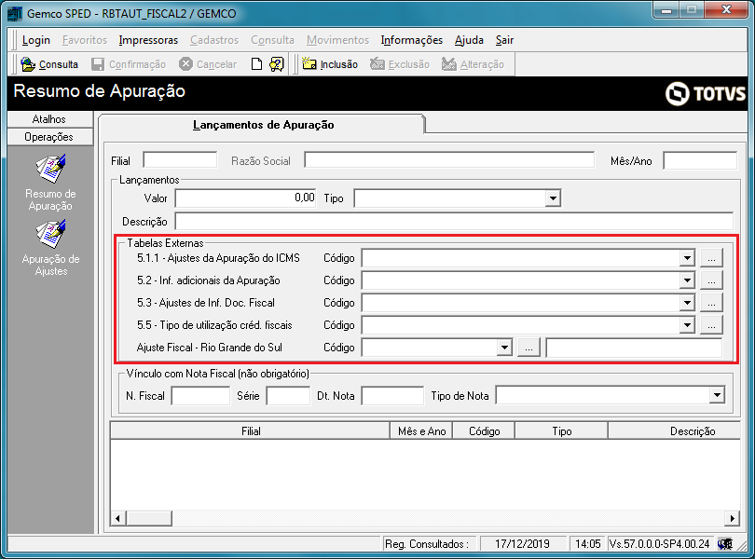Click the 17/12/2019 date in status bar
This screenshot has width=755, height=560.
coord(522,544)
